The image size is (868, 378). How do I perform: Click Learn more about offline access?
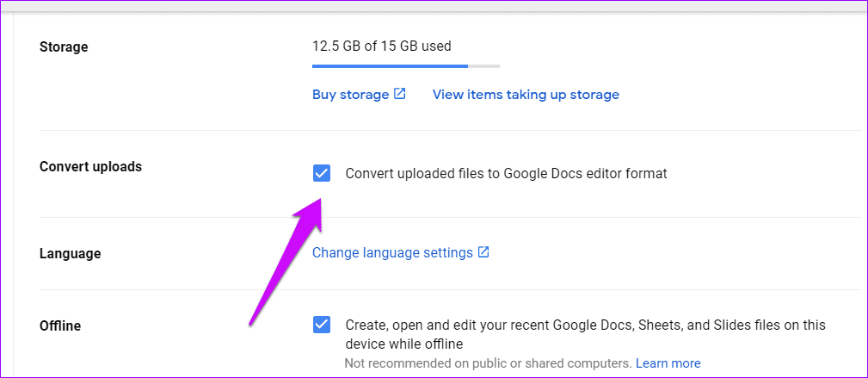click(668, 363)
